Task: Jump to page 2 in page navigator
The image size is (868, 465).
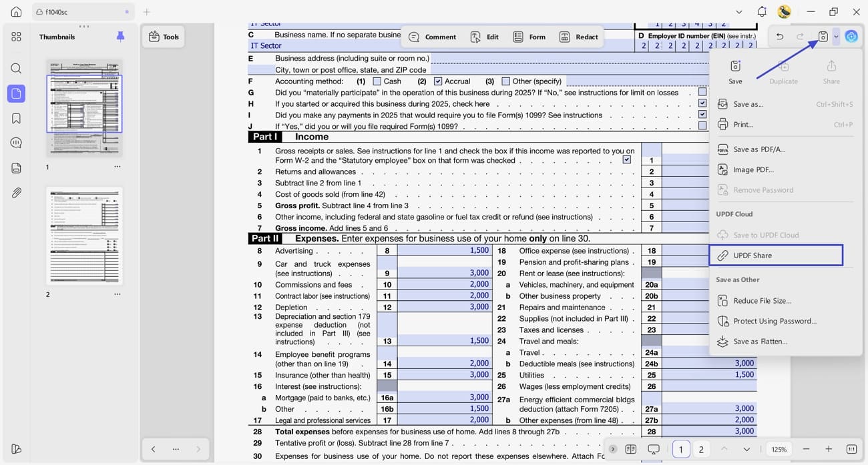Action: [701, 449]
